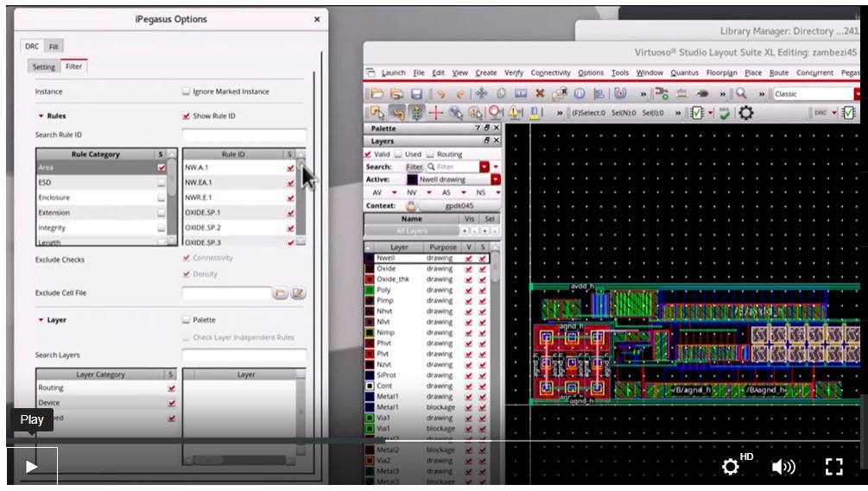
Task: Click the magnifier search icon in toolbar
Action: pos(741,93)
